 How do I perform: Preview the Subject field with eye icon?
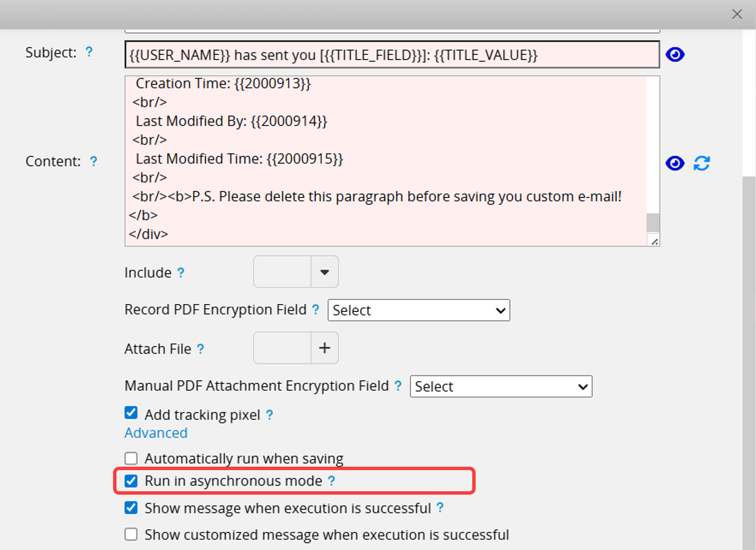coord(675,55)
